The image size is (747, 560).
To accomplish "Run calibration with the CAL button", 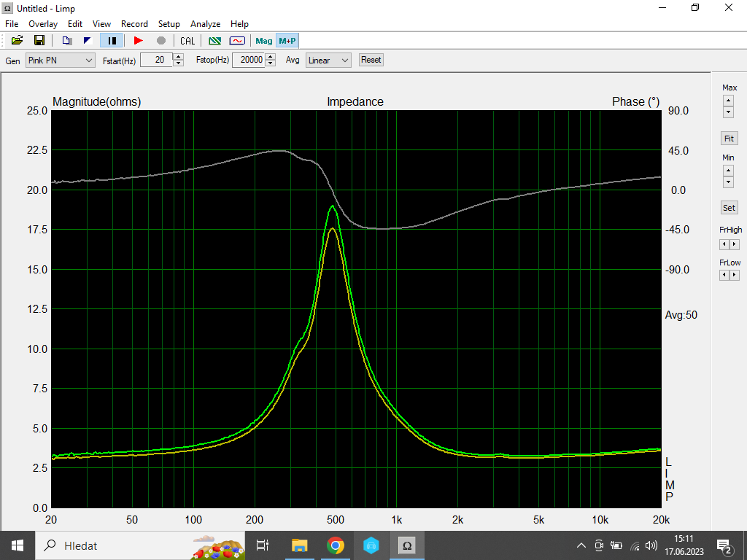I will tap(187, 41).
